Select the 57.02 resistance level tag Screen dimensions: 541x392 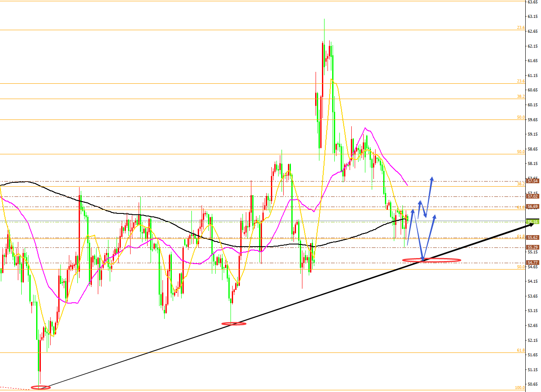[532, 196]
